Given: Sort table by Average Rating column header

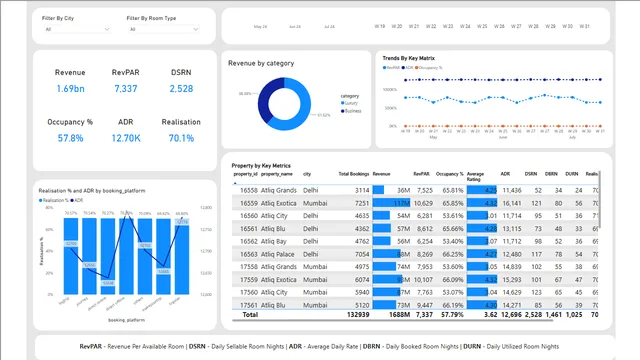Looking at the screenshot, I should click(x=476, y=176).
